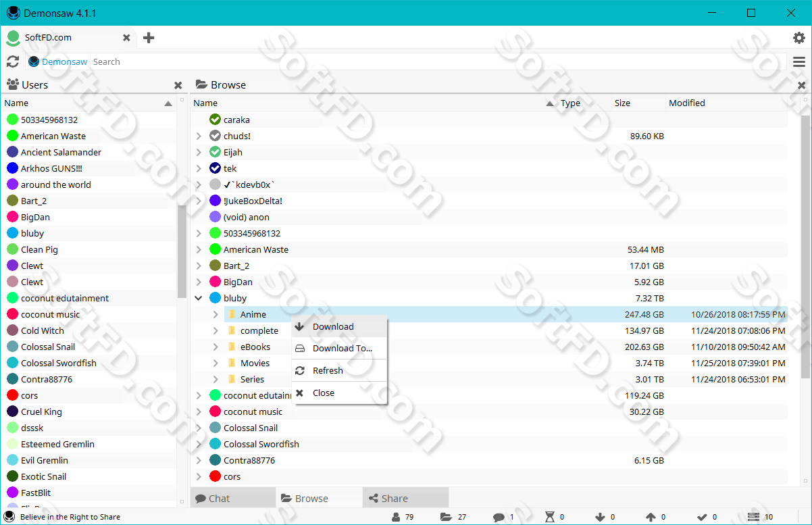Select the coconut music row in Browse
Screen dimensions: 812x525
tap(490, 411)
